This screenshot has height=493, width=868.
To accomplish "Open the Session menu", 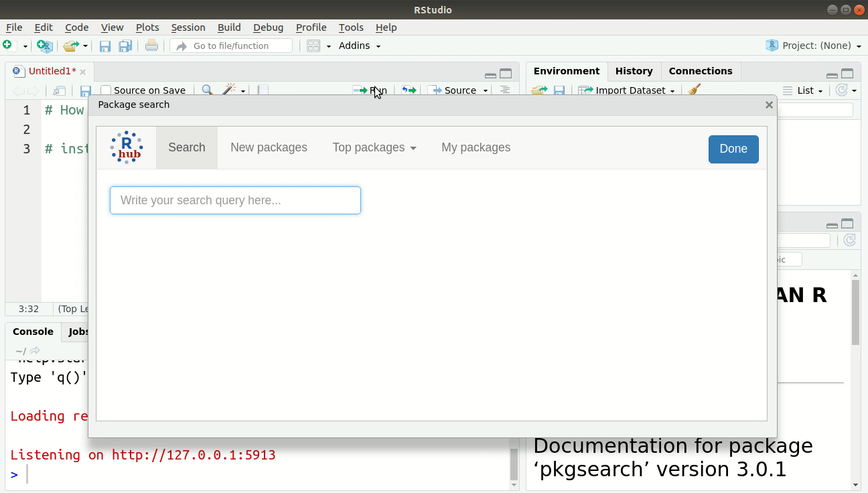I will click(x=188, y=27).
